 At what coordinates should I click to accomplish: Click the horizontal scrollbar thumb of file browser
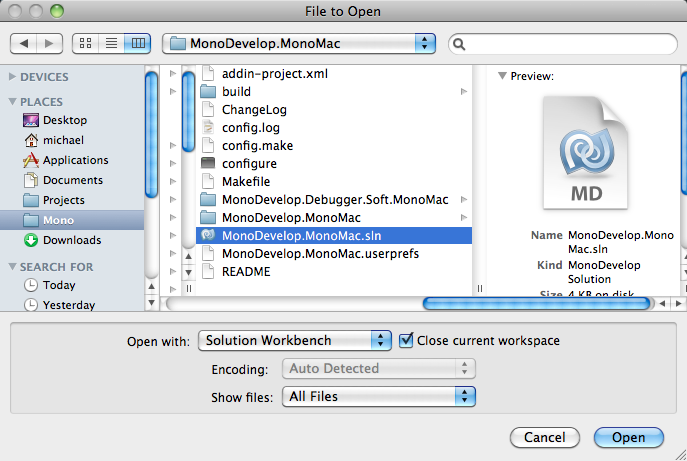536,304
